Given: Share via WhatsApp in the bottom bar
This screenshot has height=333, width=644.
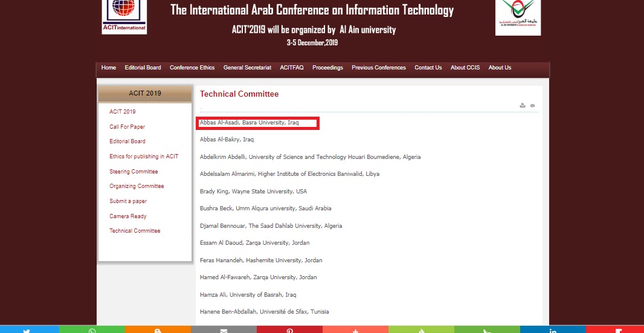Looking at the screenshot, I should click(92, 330).
